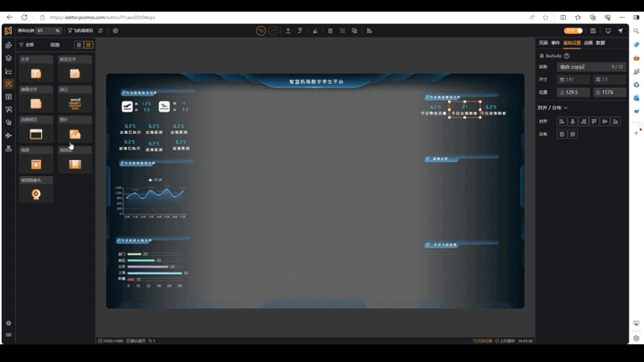Viewport: 644px width, 362px height.
Task: Click the align-left button in the 对齐 row
Action: click(562, 122)
